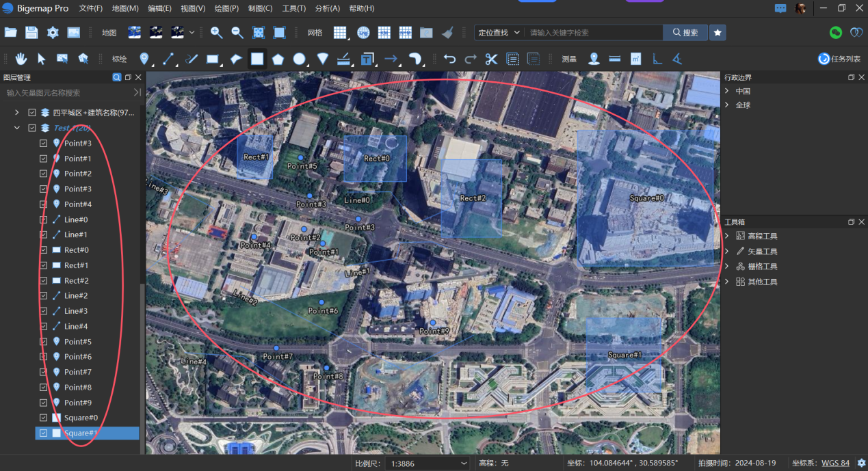Open messages via the chat bubble icon
Image resolution: width=868 pixels, height=471 pixels.
780,8
